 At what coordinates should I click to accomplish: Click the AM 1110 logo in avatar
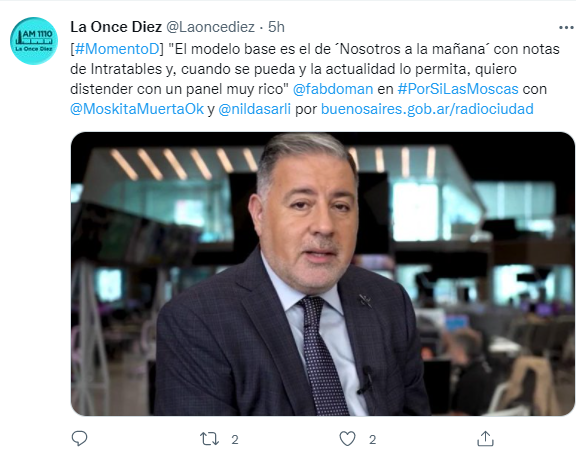pyautogui.click(x=34, y=41)
